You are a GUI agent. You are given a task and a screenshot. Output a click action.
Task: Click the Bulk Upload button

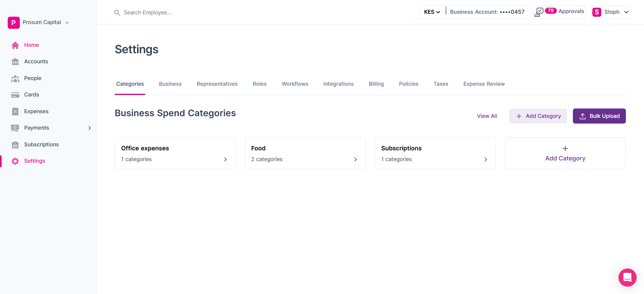tap(599, 116)
